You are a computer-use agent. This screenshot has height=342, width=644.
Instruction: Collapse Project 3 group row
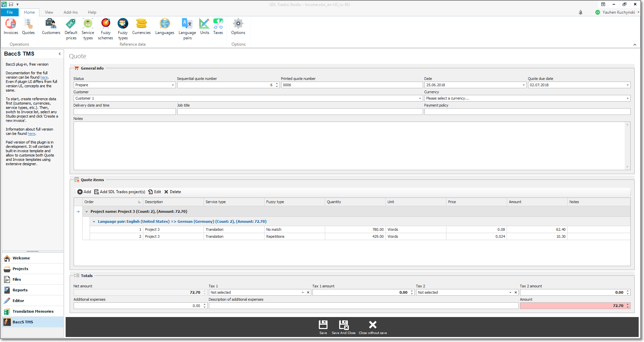[87, 212]
